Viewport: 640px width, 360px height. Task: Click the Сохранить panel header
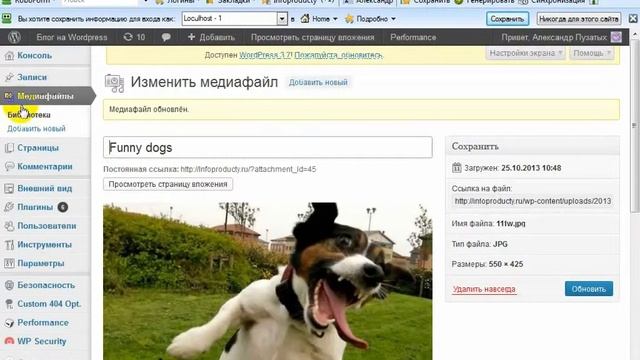pos(532,146)
